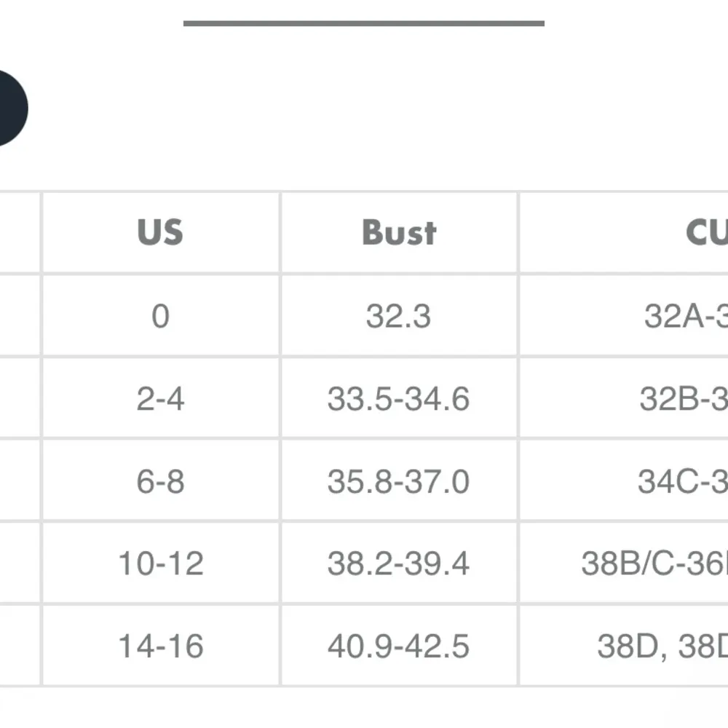Click the cup cell starting with 38D
Screen dimensions: 728x728
[x=662, y=646]
